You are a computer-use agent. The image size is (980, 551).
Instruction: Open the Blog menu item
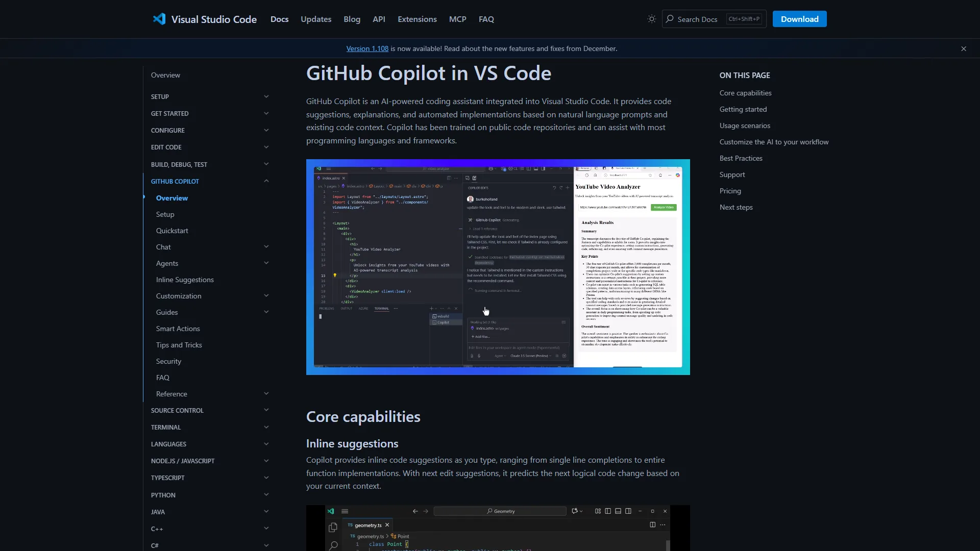pyautogui.click(x=352, y=19)
